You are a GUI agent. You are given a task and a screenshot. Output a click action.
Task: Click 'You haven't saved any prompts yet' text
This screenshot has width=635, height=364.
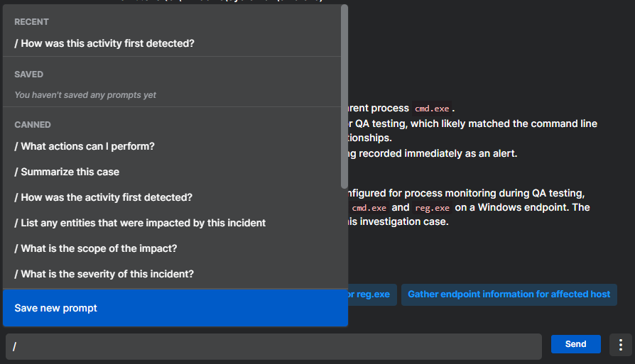pos(85,95)
